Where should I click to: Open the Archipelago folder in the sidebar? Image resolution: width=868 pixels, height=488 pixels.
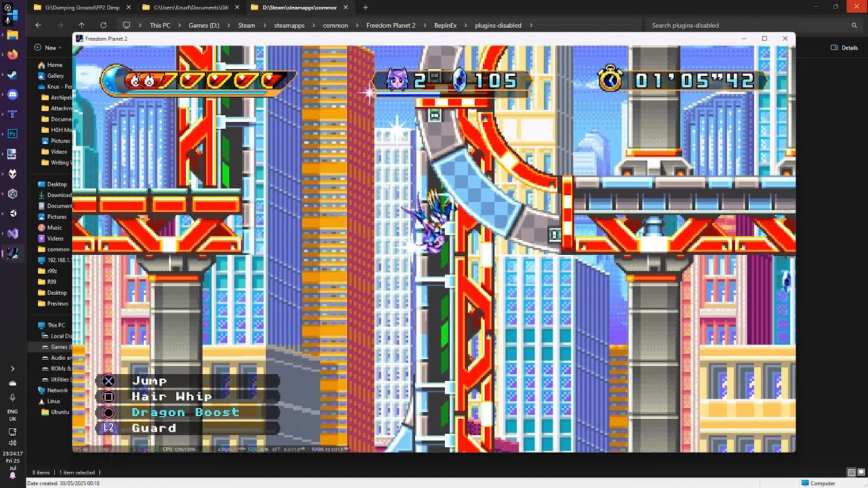pos(57,98)
